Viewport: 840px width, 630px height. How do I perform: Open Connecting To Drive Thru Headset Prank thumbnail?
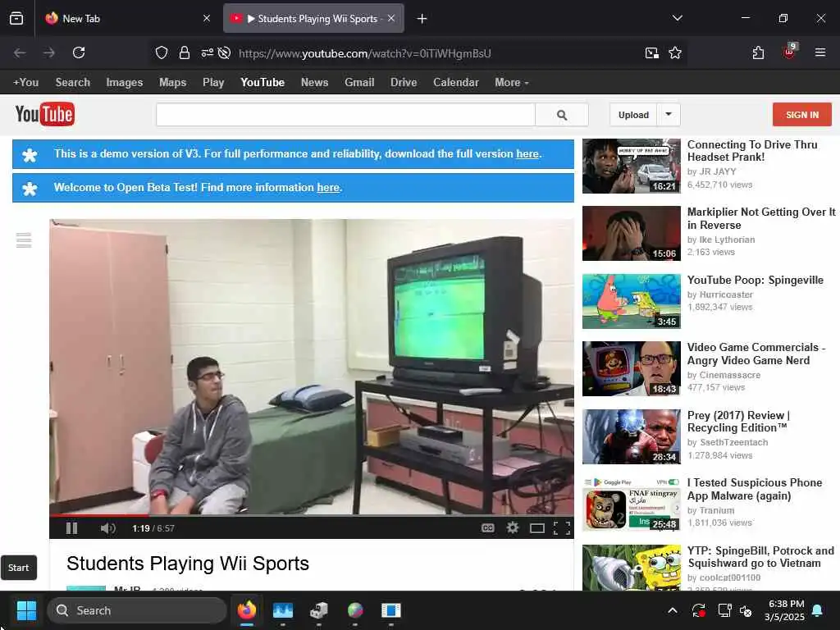pos(631,166)
